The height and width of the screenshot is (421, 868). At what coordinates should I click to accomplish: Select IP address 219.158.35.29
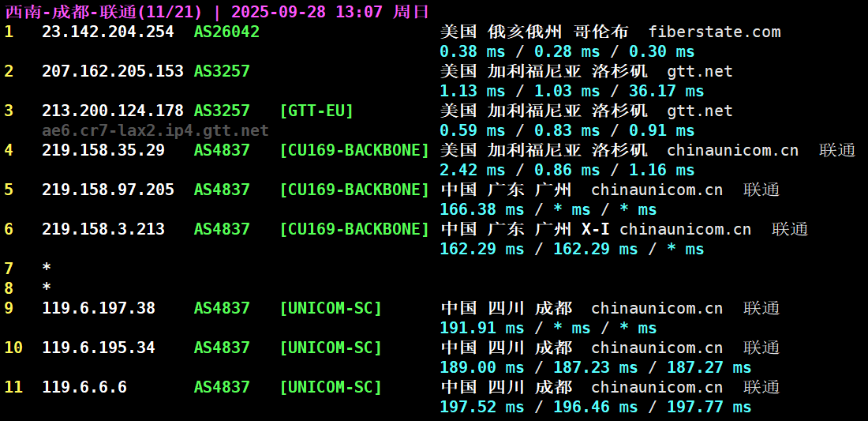pos(103,150)
